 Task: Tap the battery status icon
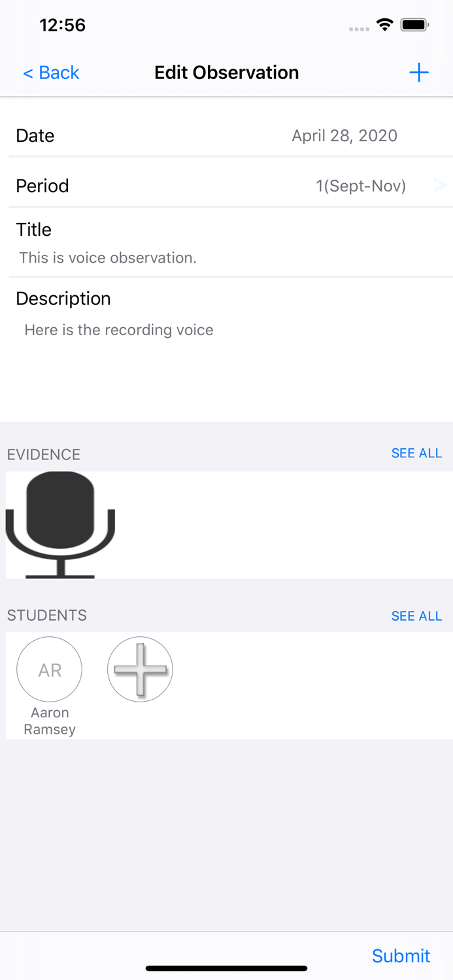pos(414,25)
